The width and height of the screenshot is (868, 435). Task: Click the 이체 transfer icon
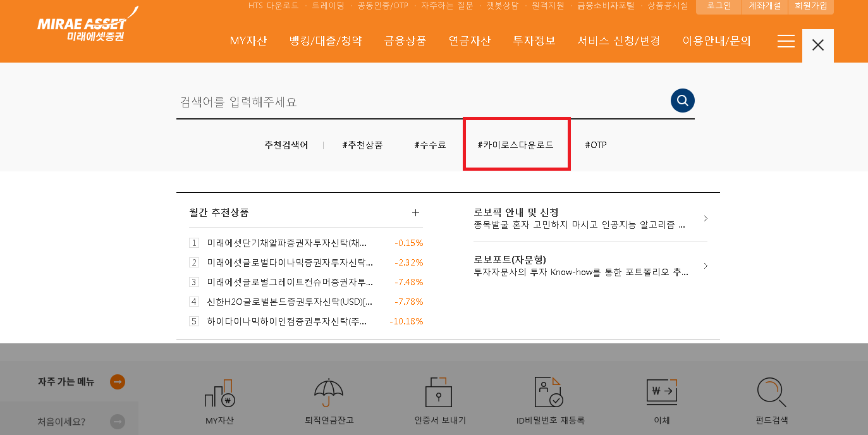[x=662, y=393]
